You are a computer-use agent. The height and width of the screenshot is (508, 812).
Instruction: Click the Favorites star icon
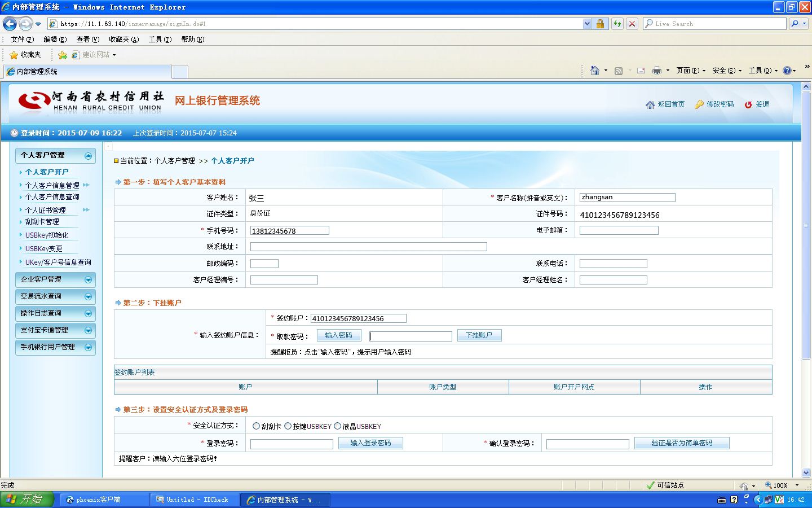(x=14, y=55)
